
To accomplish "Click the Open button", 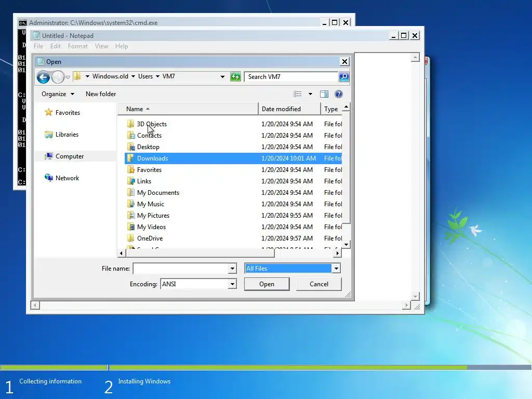I will (267, 284).
